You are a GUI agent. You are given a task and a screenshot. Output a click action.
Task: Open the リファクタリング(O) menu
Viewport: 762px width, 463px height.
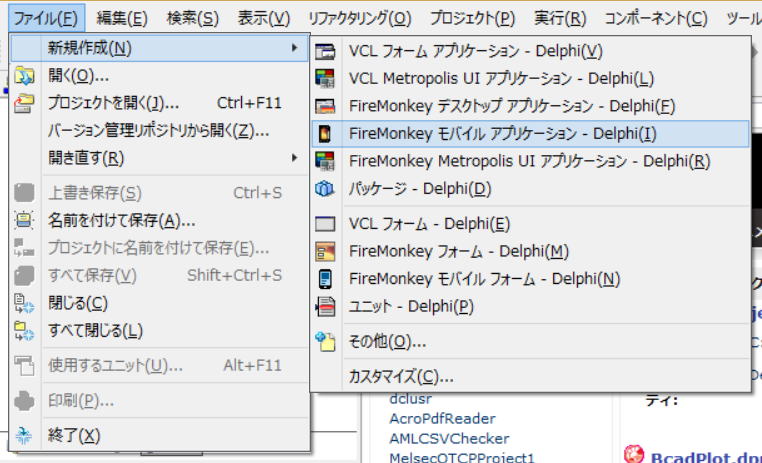[x=360, y=19]
